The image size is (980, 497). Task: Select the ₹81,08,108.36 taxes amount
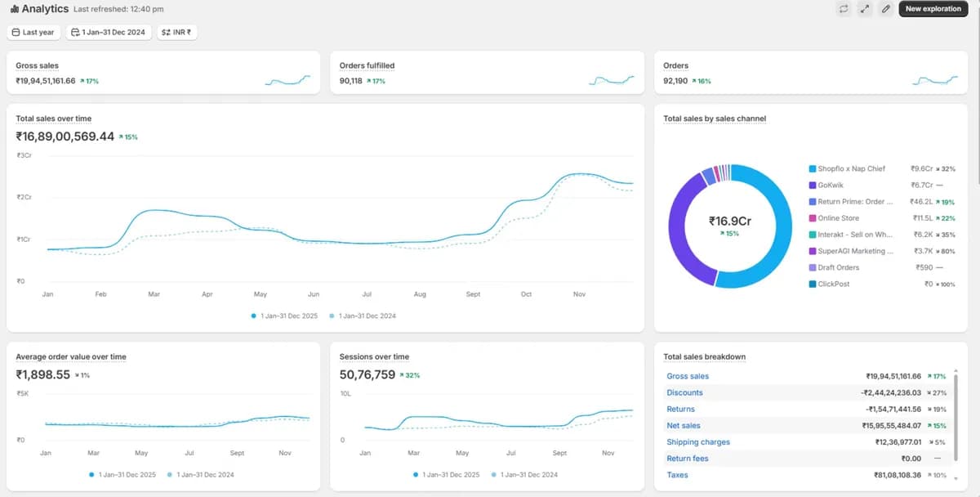[898, 475]
